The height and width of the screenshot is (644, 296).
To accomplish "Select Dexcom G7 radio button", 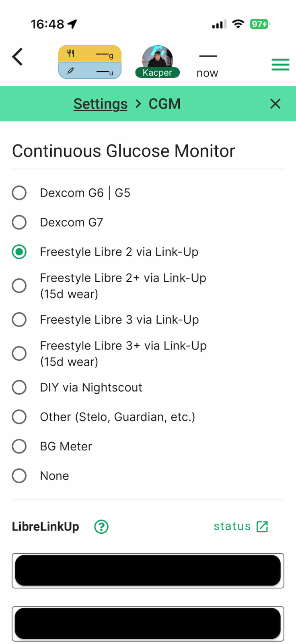I will point(19,222).
